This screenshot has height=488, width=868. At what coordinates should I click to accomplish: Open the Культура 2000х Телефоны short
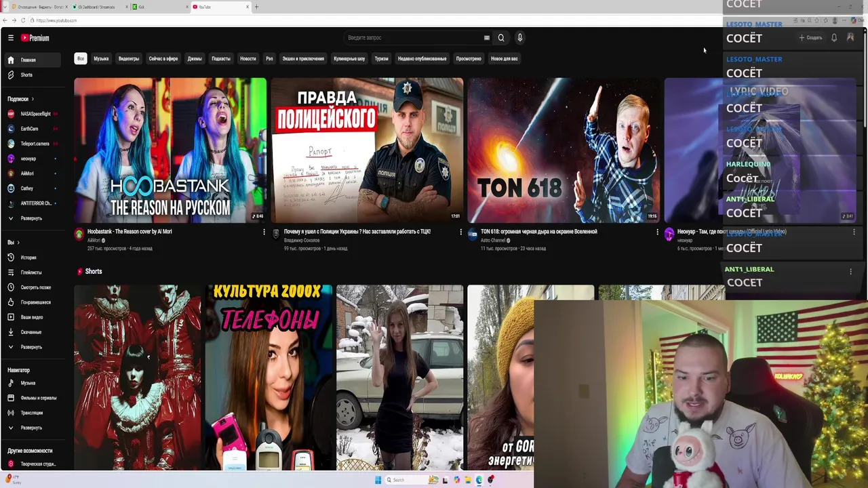tap(269, 378)
